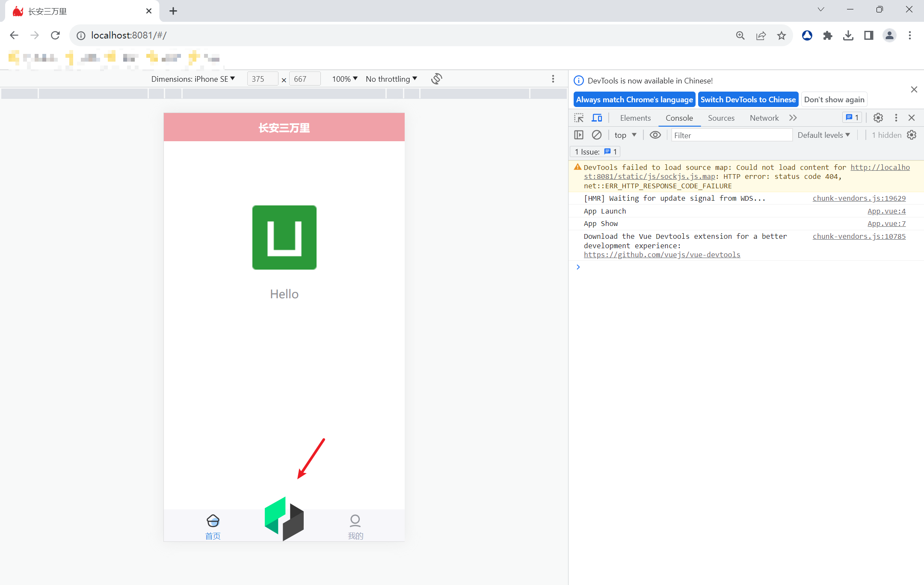Viewport: 924px width, 585px height.
Task: Click the live expression eye icon
Action: pyautogui.click(x=655, y=135)
